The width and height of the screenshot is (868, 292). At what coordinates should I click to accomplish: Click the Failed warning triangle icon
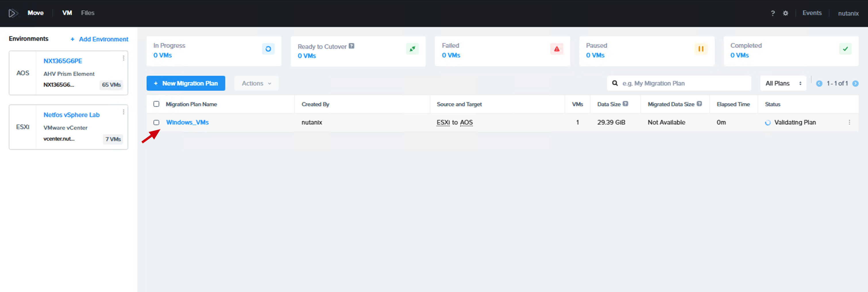click(x=557, y=49)
